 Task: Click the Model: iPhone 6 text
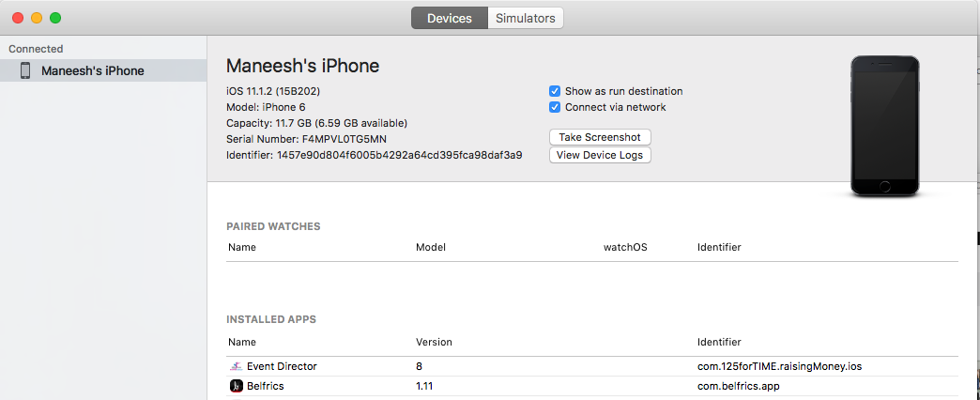point(266,107)
